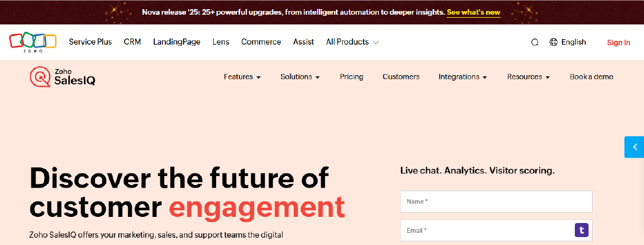Screen dimensions: 644x245
Task: Click See what's new banner link
Action: click(x=474, y=12)
